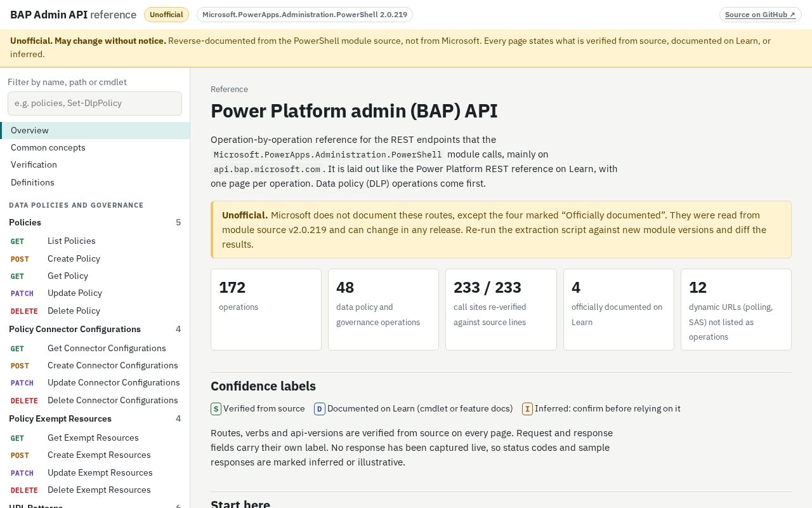The image size is (812, 508).
Task: Open Create Connector Configurations operation
Action: point(95,365)
